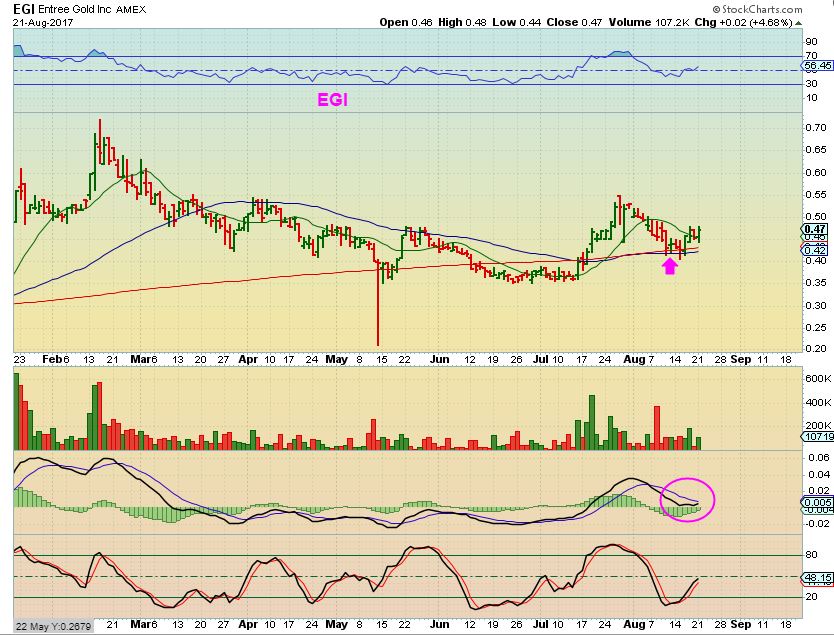Click the EGI ticker symbol title
The width and height of the screenshot is (834, 635).
click(23, 9)
